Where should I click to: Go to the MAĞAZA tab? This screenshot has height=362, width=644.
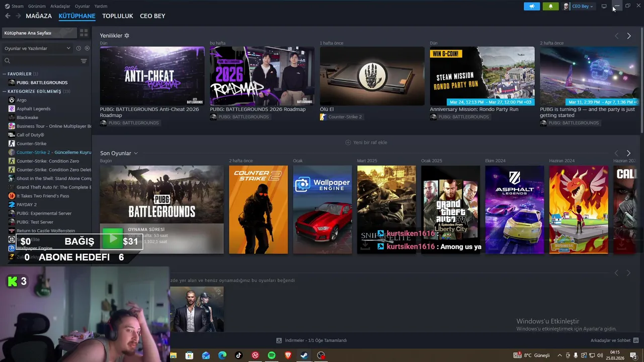[x=39, y=16]
